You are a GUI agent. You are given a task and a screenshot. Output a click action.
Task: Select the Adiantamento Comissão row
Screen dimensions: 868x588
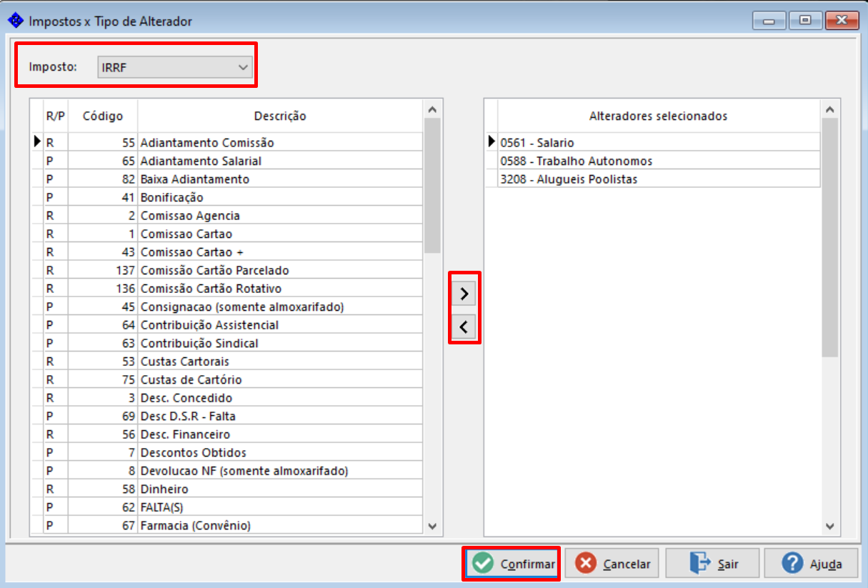(227, 142)
